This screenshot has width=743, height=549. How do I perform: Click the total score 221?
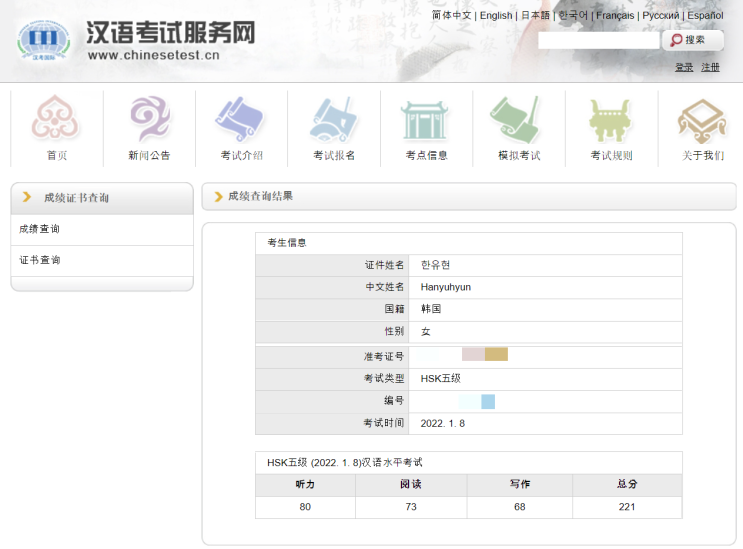pos(627,507)
